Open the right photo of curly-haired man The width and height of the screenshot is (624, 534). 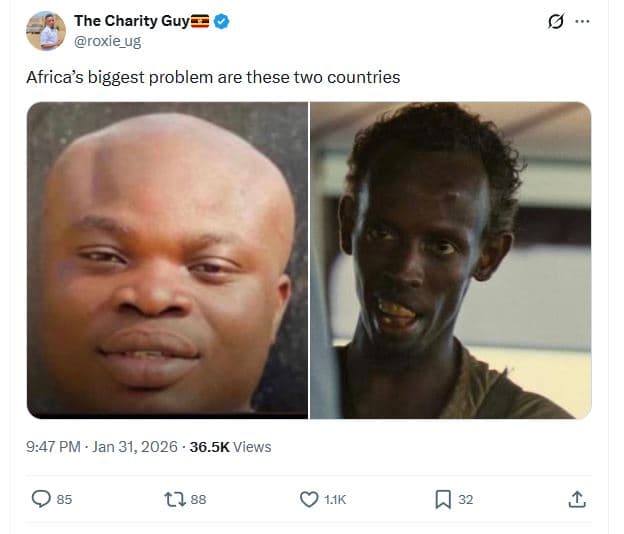(x=450, y=260)
